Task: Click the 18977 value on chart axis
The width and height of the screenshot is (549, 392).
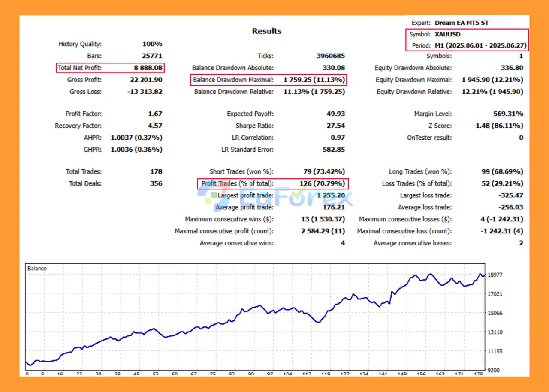Action: (x=495, y=275)
